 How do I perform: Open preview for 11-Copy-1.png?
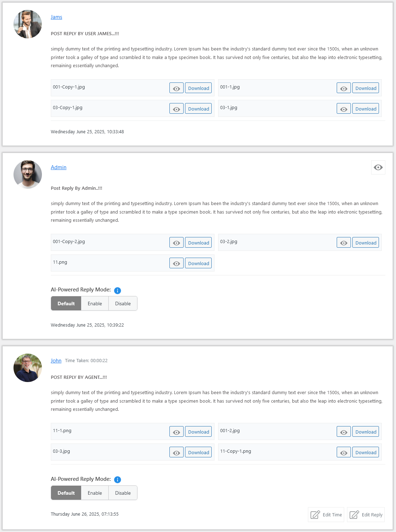[x=344, y=452]
